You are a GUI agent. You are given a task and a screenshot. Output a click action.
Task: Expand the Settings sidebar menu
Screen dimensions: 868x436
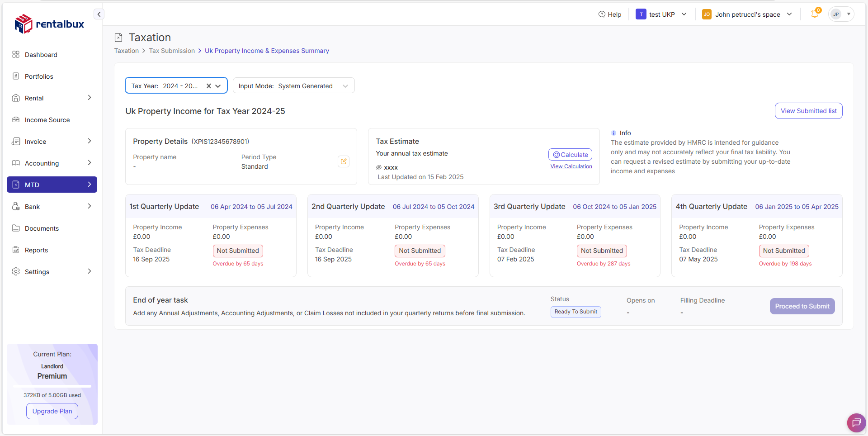pyautogui.click(x=37, y=271)
